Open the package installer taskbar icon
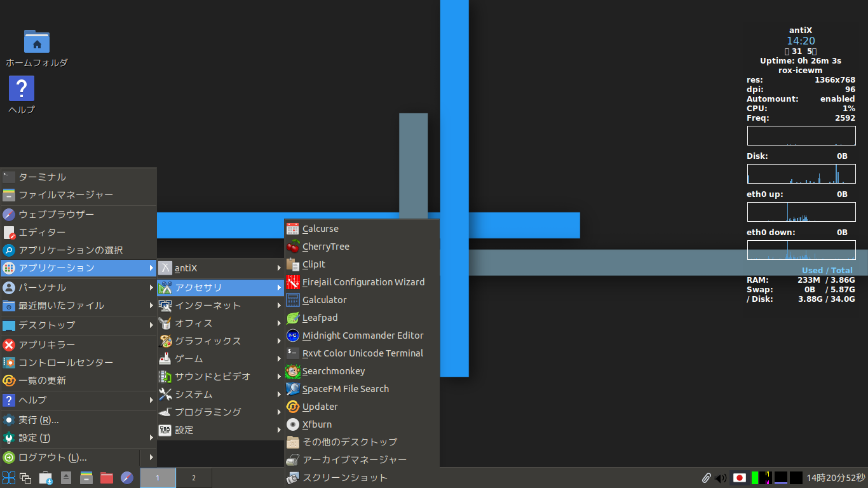868x488 pixels. coord(46,478)
